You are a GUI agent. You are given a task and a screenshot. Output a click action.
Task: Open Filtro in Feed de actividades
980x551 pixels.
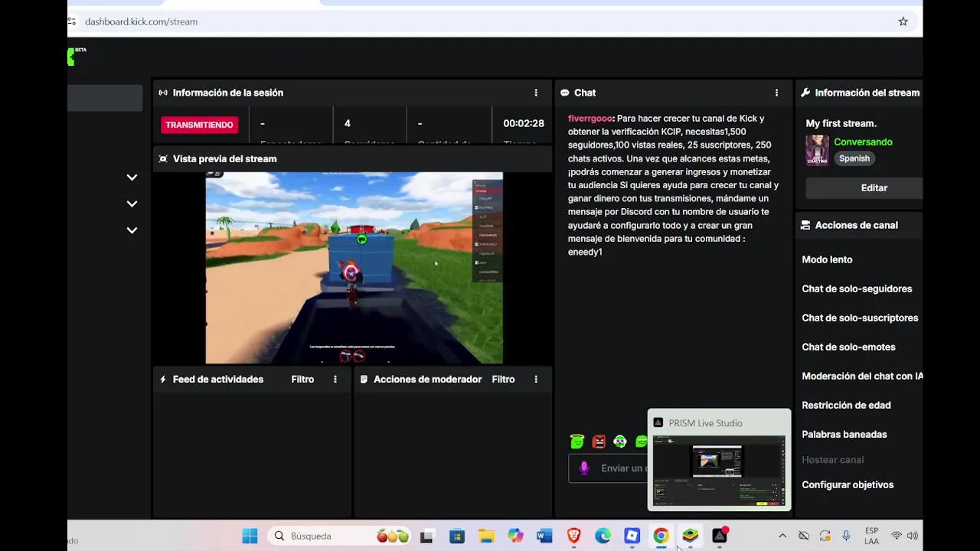(302, 379)
